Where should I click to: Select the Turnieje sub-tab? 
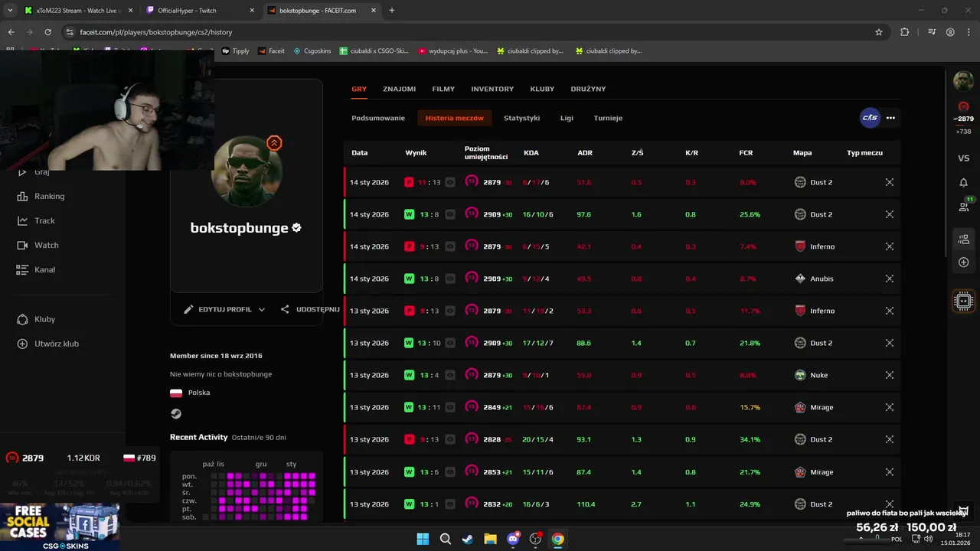click(x=608, y=118)
